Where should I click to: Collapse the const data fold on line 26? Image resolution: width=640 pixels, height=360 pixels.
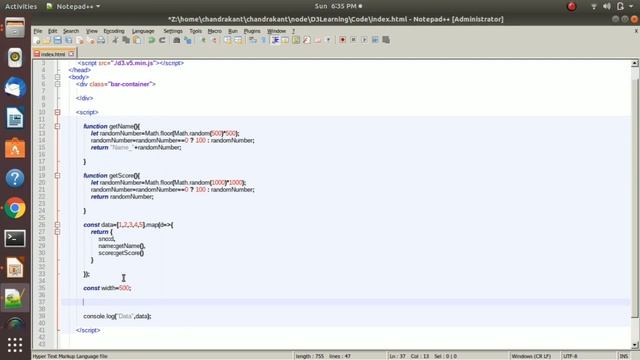(x=58, y=224)
